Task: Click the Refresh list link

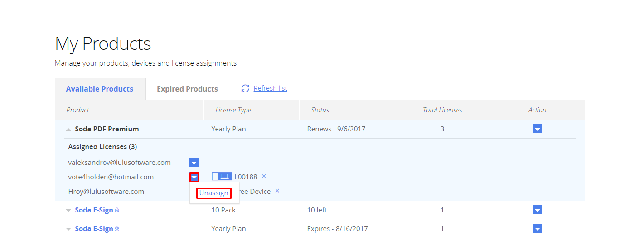Action: tap(270, 88)
